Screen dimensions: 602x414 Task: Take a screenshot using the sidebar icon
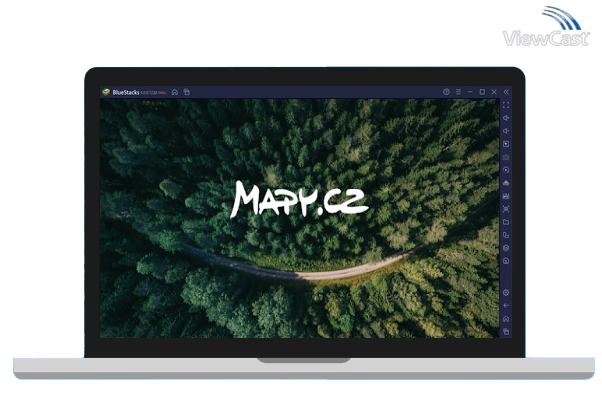(x=506, y=209)
